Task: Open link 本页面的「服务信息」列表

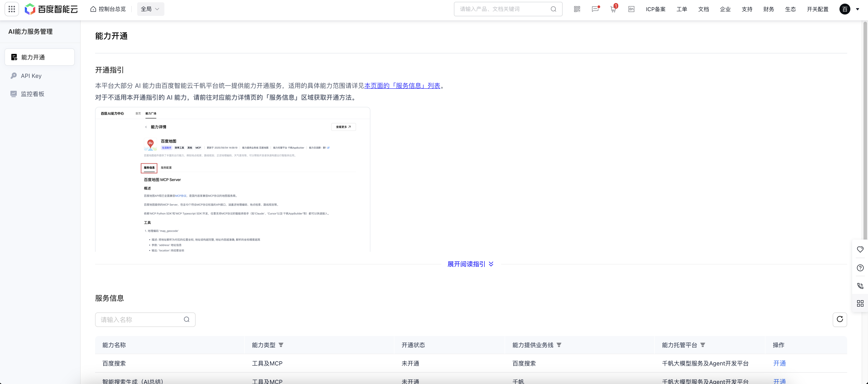Action: (402, 86)
